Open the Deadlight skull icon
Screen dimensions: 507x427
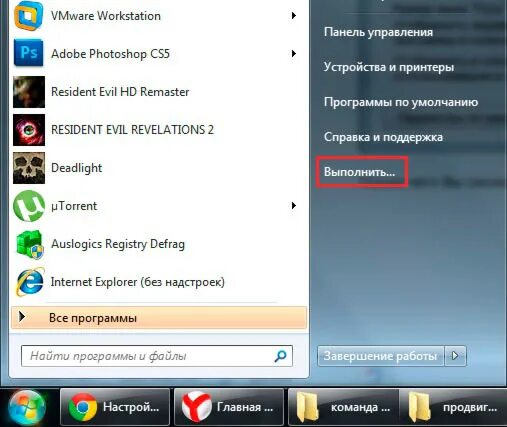(x=29, y=168)
